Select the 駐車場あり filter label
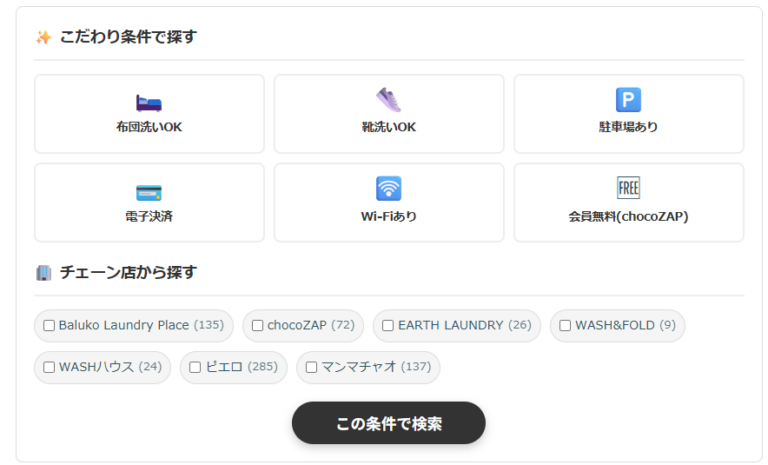Screen dimensions: 768x465 pos(628,127)
